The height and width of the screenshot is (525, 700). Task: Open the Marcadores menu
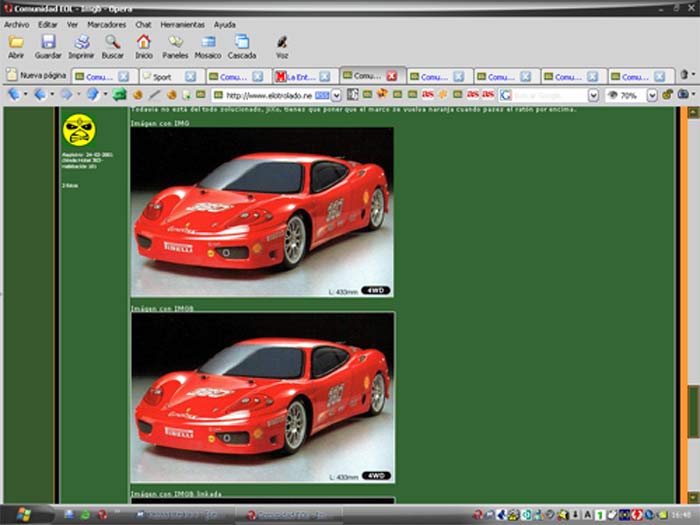(x=106, y=24)
